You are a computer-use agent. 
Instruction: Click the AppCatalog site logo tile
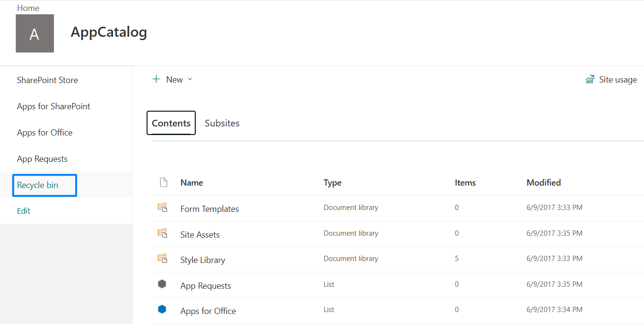35,33
